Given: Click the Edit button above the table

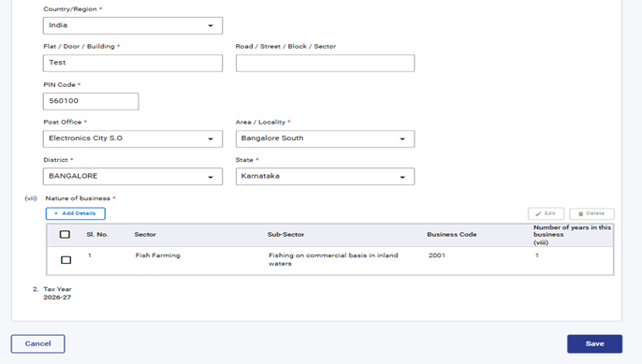Looking at the screenshot, I should [x=546, y=213].
